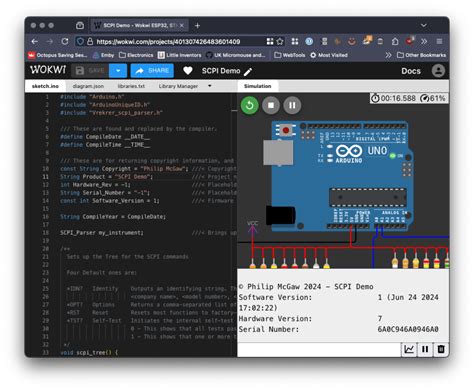Click the brown smiley extension icon
This screenshot has height=390, width=474.
pyautogui.click(x=351, y=41)
